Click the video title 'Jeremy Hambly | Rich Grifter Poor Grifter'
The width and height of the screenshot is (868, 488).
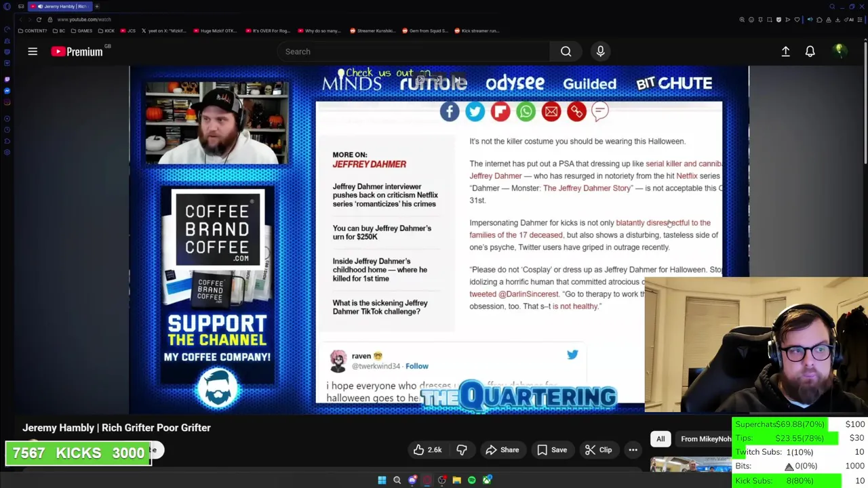pyautogui.click(x=117, y=428)
